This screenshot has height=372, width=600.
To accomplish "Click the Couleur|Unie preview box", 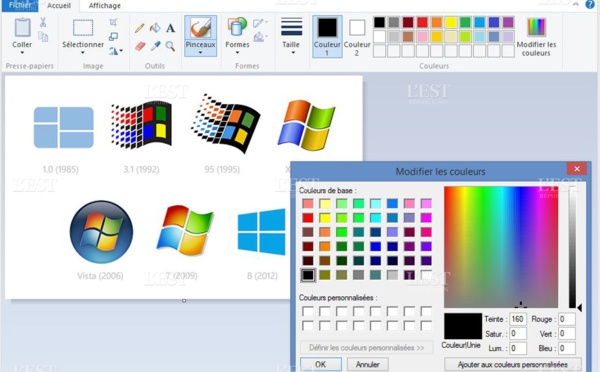I will coord(463,326).
